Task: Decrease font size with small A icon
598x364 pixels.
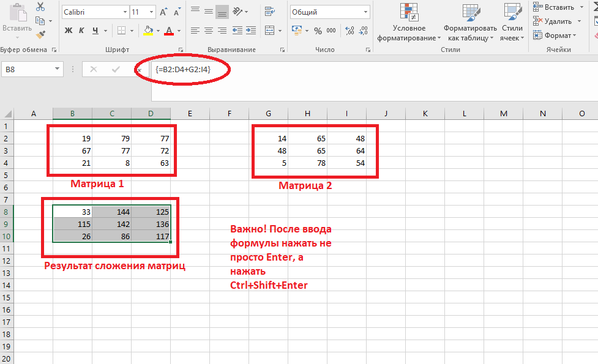Action: (178, 12)
